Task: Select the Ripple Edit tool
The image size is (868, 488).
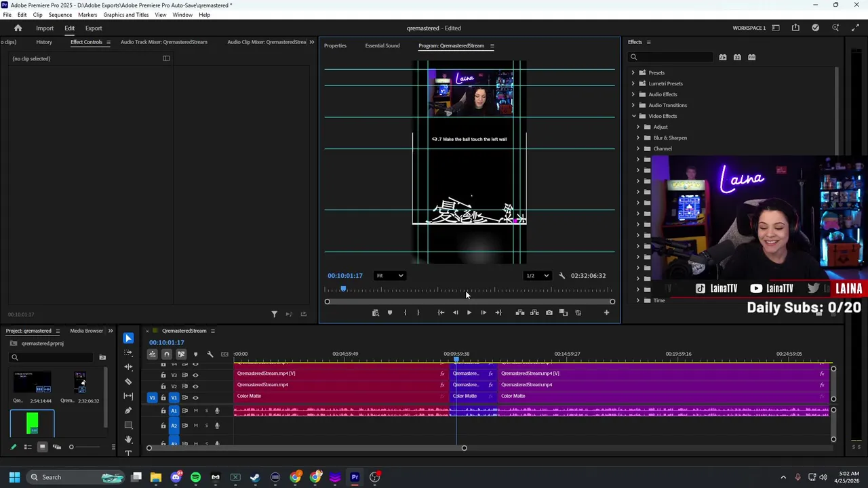Action: pos(128,367)
